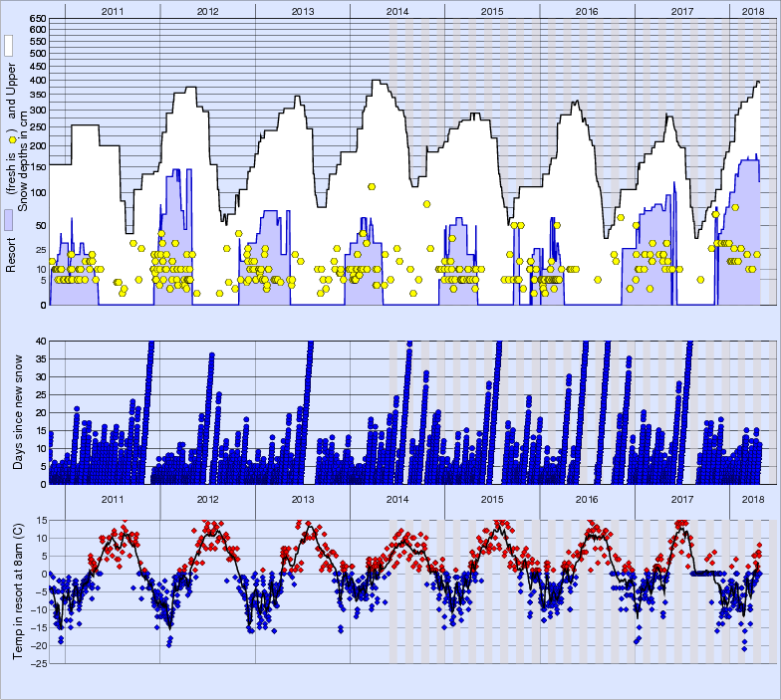Click 2016 label above the temperature chart

[587, 499]
